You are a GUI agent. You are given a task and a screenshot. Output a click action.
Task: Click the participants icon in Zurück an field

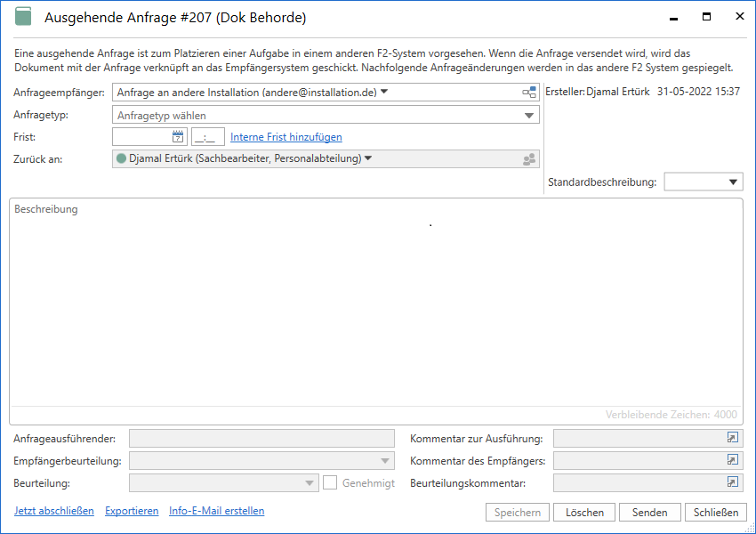529,159
